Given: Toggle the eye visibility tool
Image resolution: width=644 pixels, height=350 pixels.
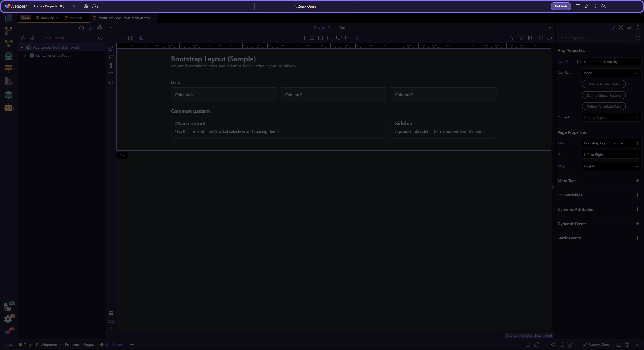Looking at the screenshot, I should click(111, 82).
